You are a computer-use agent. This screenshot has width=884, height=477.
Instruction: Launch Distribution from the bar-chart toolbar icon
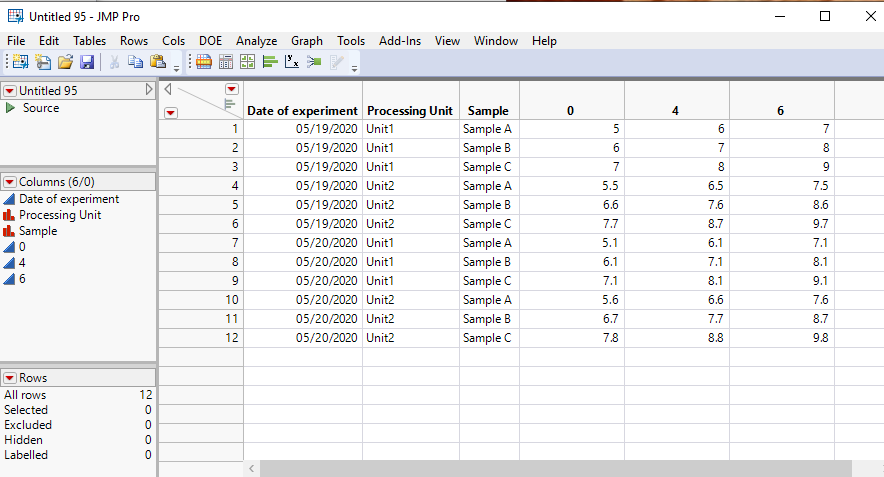270,62
